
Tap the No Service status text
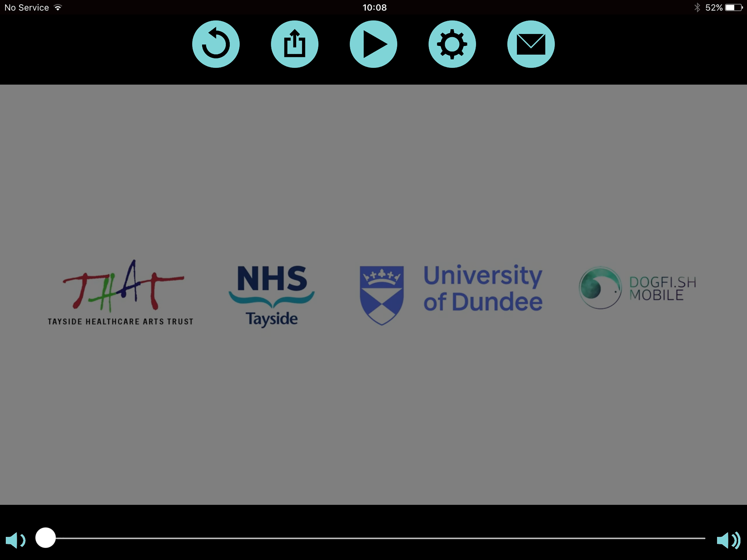point(27,7)
